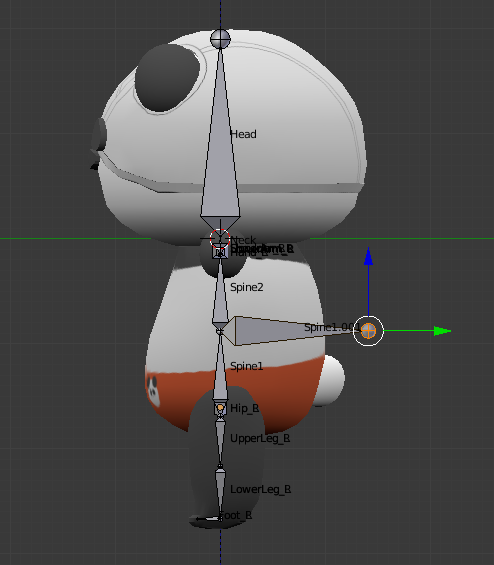Click the 3D cursor near the Neck
The image size is (494, 565).
(x=220, y=238)
